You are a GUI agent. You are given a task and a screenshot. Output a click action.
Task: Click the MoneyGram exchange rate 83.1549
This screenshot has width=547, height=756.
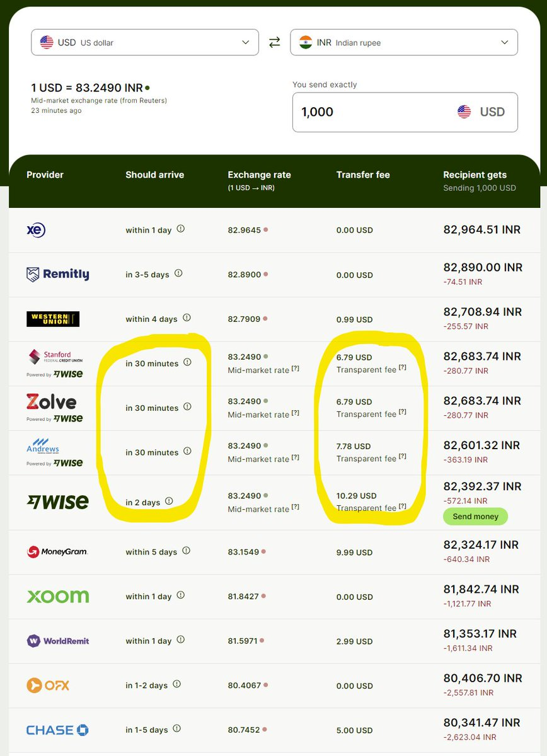(245, 552)
